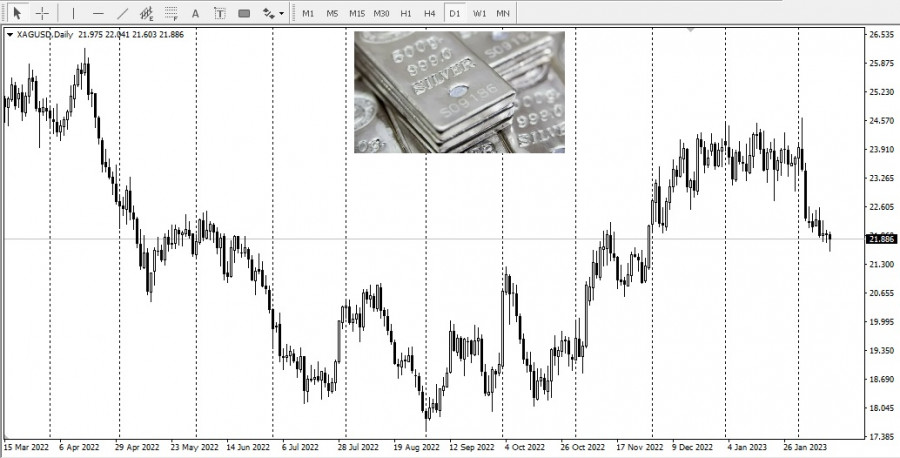Viewport: 900px width, 458px height.
Task: Toggle the M1 timeframe
Action: (x=308, y=13)
